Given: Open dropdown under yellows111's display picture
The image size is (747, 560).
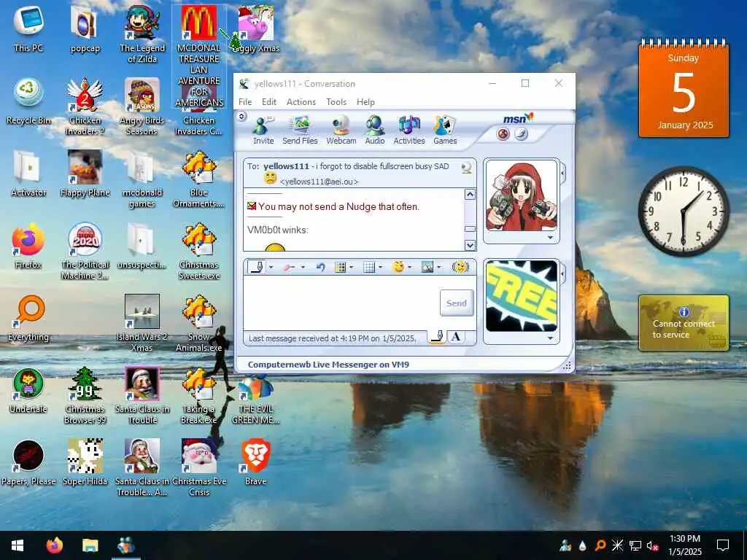Looking at the screenshot, I should click(550, 237).
